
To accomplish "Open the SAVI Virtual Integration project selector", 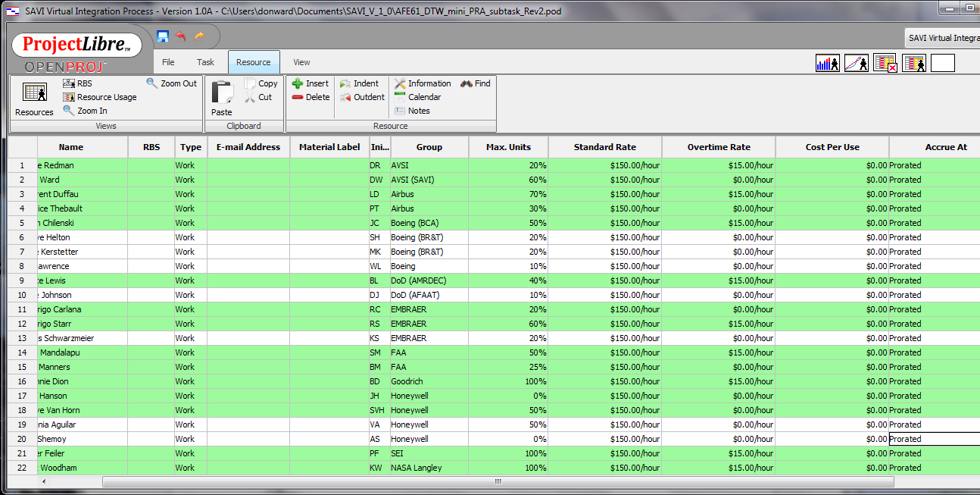I will [x=943, y=38].
